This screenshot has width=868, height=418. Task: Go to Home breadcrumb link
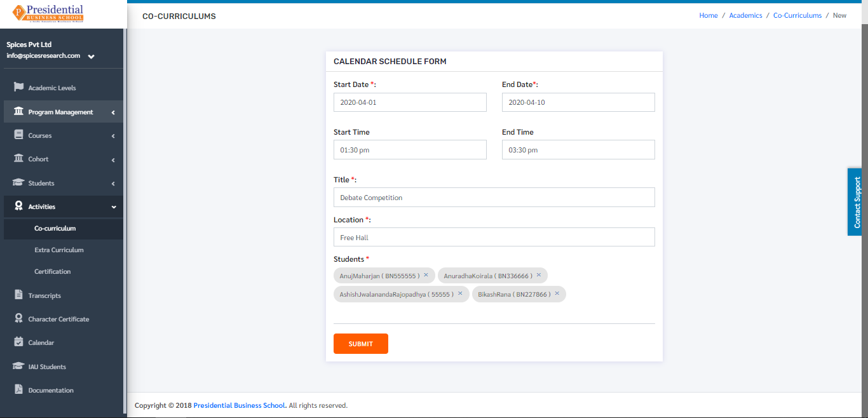click(709, 15)
